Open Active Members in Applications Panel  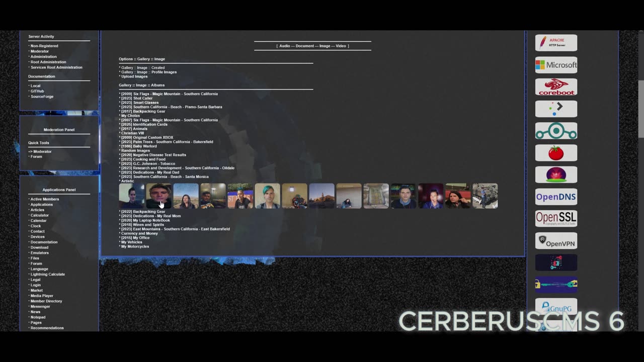tap(45, 199)
